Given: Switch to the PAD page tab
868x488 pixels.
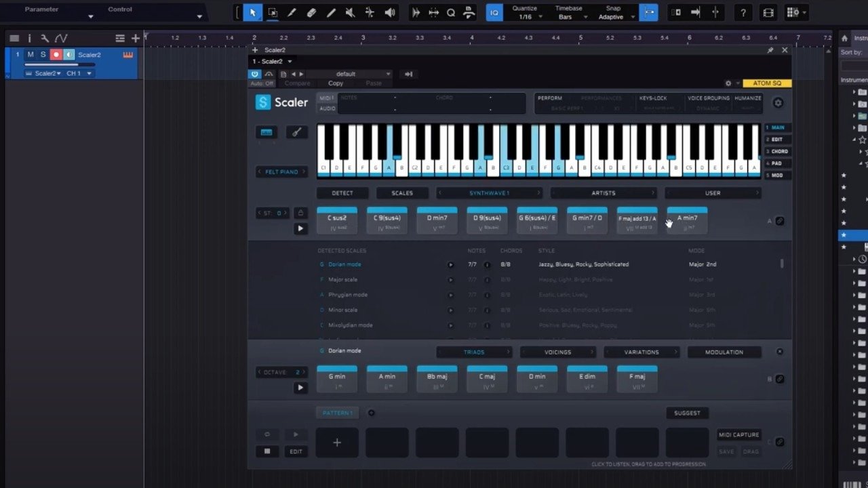Looking at the screenshot, I should click(x=776, y=163).
